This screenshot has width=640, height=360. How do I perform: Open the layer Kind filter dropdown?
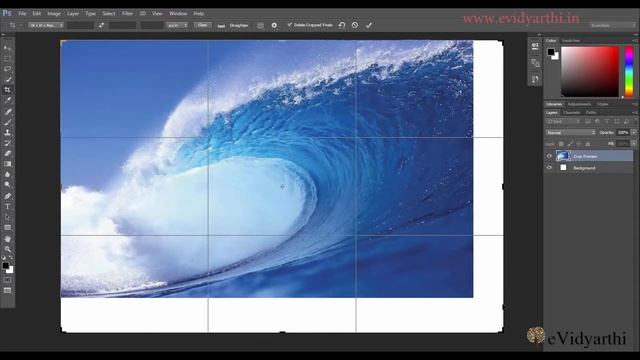[x=564, y=122]
